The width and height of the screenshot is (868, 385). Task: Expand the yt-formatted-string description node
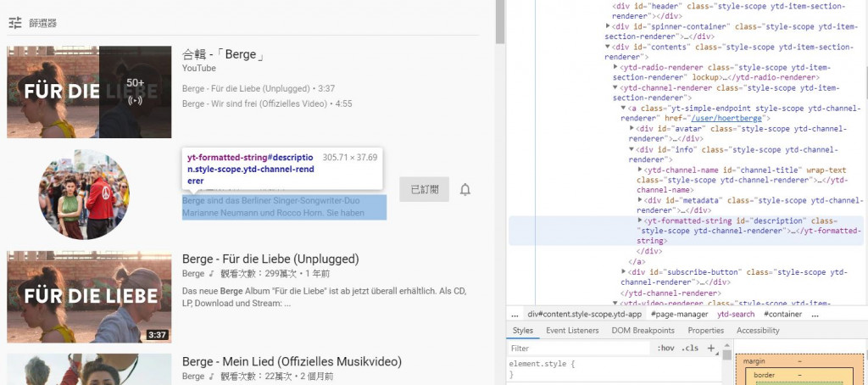point(640,220)
